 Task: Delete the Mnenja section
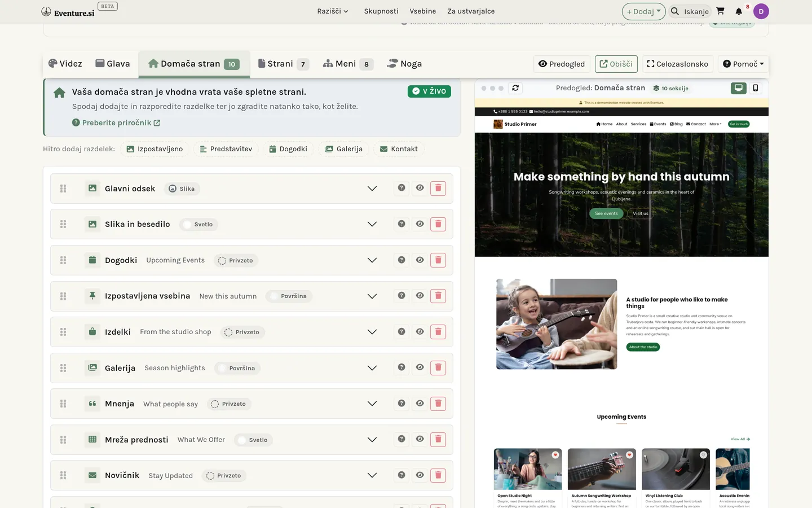point(438,404)
